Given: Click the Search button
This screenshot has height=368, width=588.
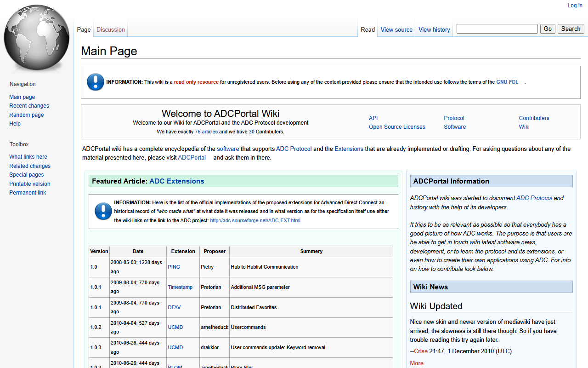Looking at the screenshot, I should point(571,29).
